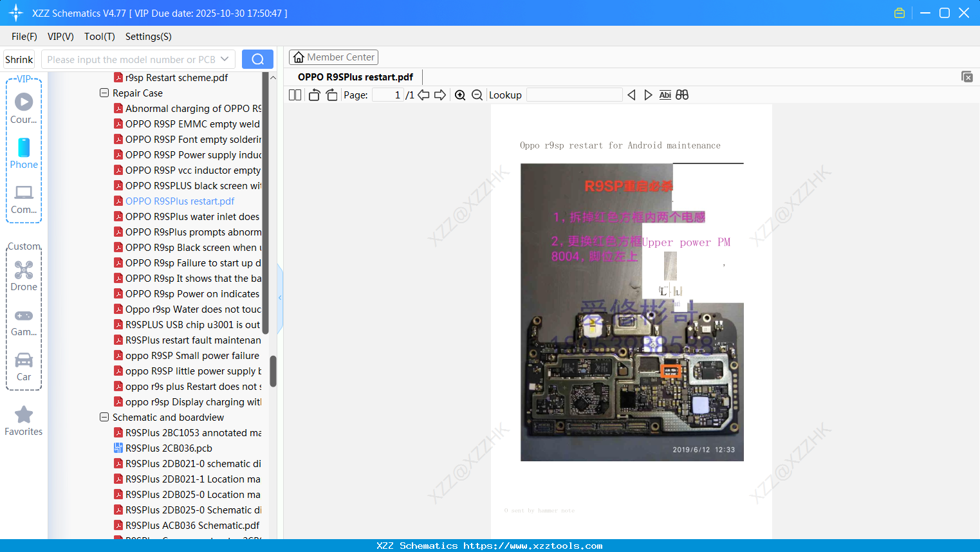Image resolution: width=980 pixels, height=552 pixels.
Task: Click the Lookup text field
Action: tap(575, 95)
